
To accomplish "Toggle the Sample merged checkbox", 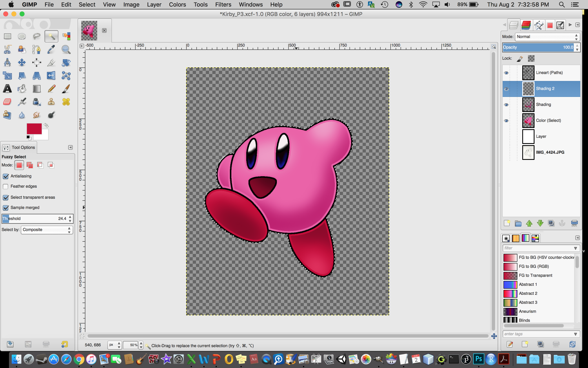I will 6,208.
